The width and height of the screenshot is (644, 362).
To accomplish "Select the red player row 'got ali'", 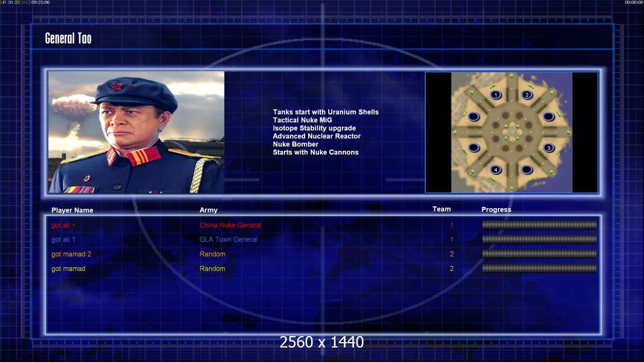I will (x=63, y=225).
